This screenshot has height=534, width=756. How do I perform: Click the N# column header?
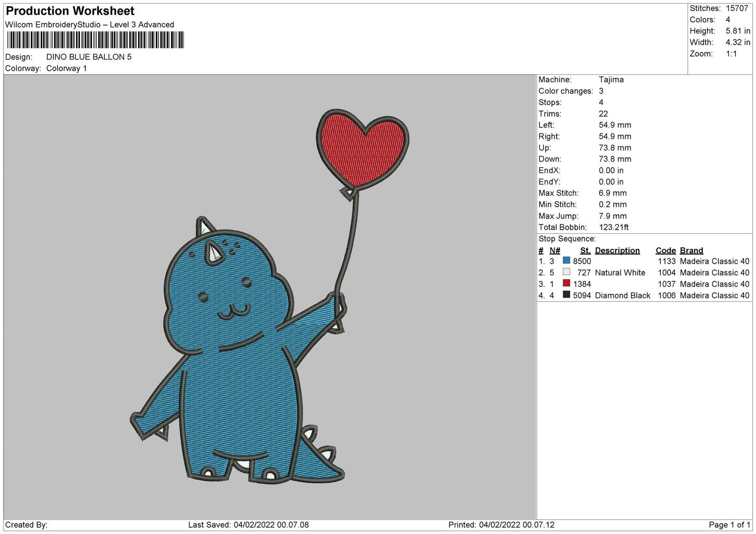click(555, 251)
